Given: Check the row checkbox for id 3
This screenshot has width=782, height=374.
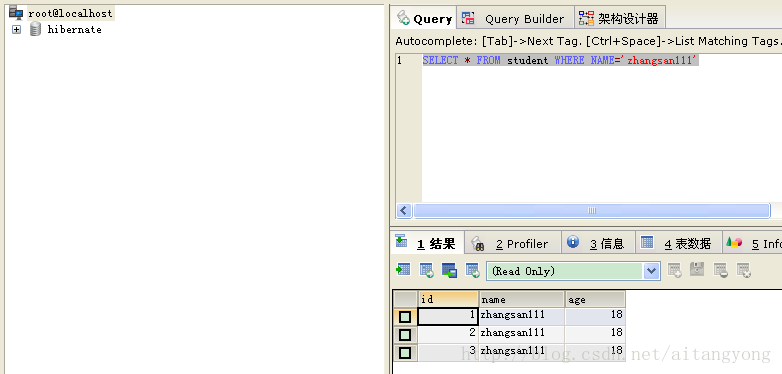Looking at the screenshot, I should (x=405, y=353).
